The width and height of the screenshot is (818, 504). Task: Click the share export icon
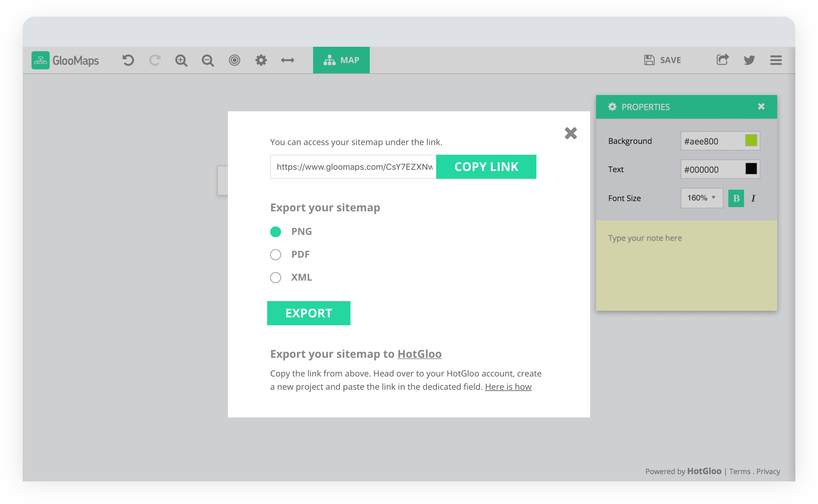722,60
